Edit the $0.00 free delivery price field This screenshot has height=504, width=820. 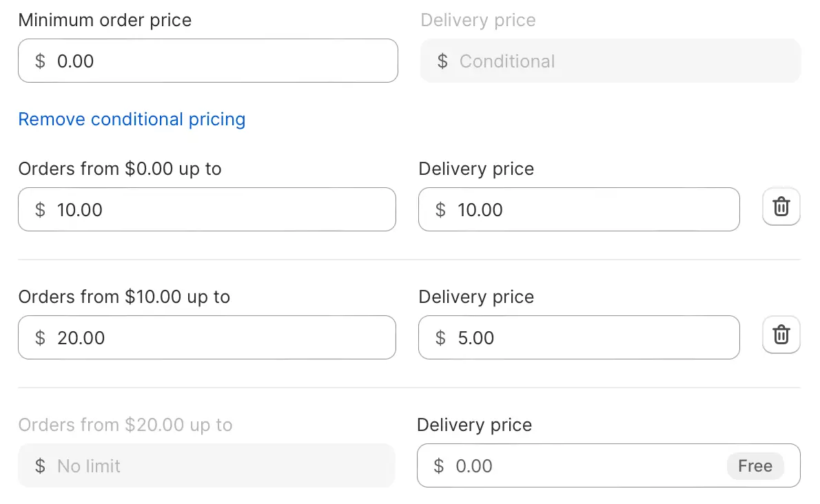coord(608,465)
